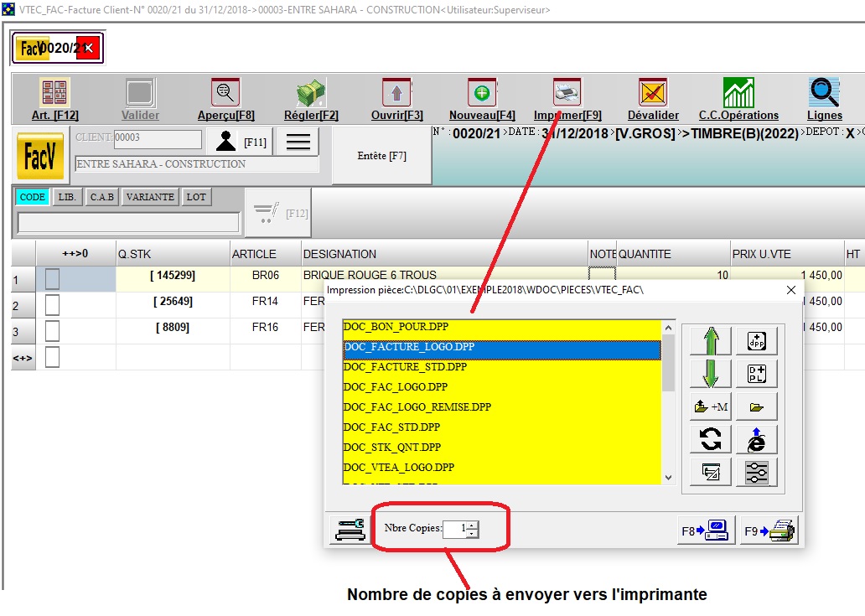This screenshot has height=616, width=865.
Task: Click the Internet Explorer export icon
Action: [x=756, y=439]
